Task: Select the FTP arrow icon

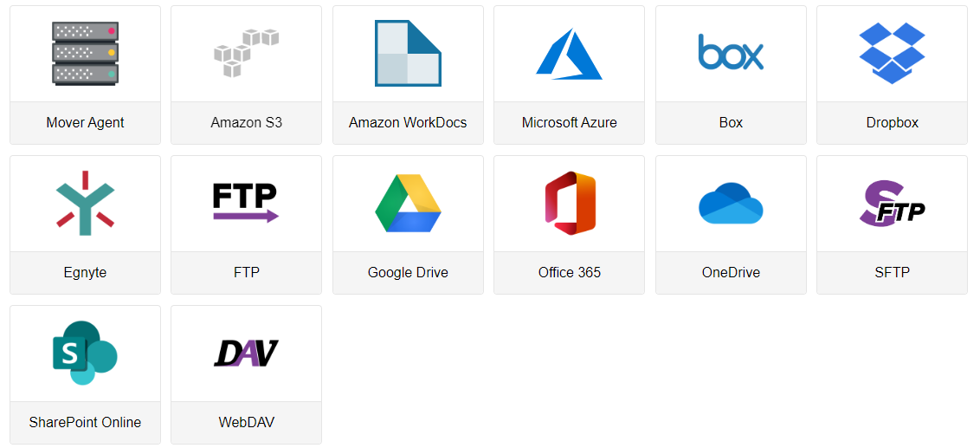Action: point(246,203)
